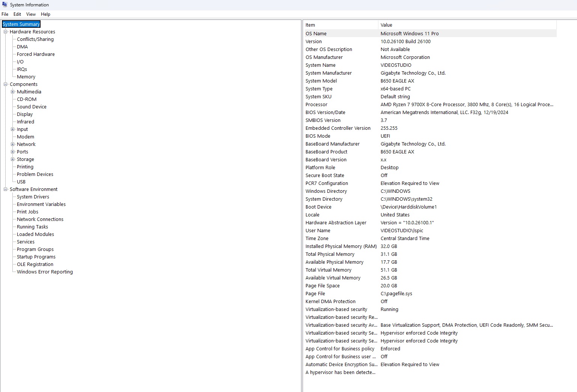Select I/O tree item

[20, 62]
